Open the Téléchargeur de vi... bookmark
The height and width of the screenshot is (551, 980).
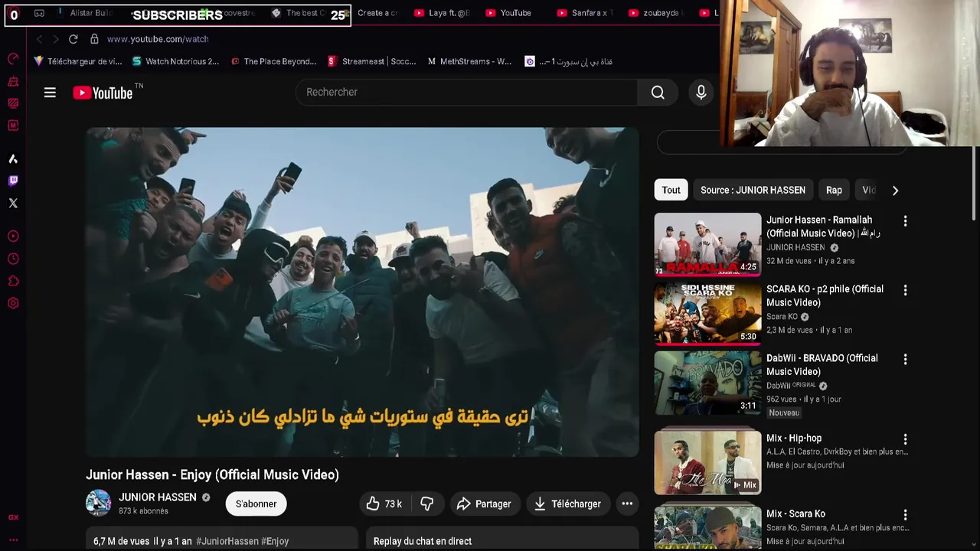point(77,61)
